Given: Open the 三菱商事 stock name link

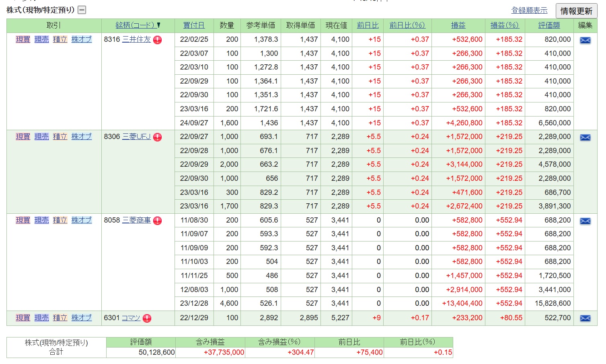Looking at the screenshot, I should 136,220.
